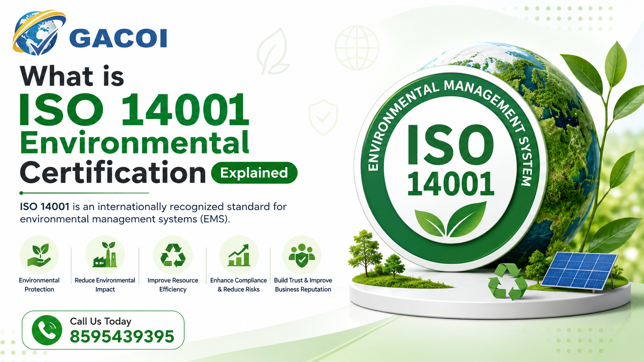Screen dimensions: 644x362
Task: Click the faint globe outline icon
Action: [x=357, y=48]
